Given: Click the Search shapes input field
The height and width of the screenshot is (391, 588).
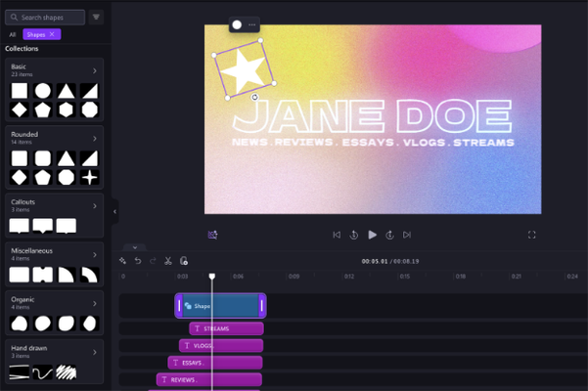Looking at the screenshot, I should (45, 18).
